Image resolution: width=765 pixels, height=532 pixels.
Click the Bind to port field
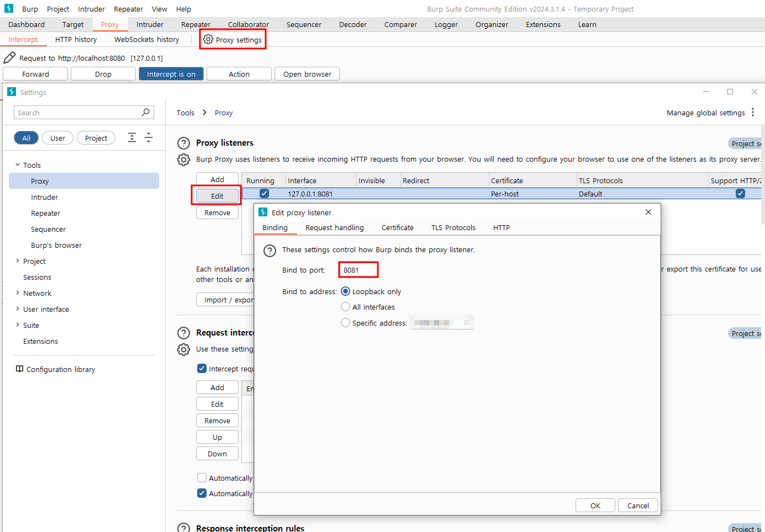(358, 270)
